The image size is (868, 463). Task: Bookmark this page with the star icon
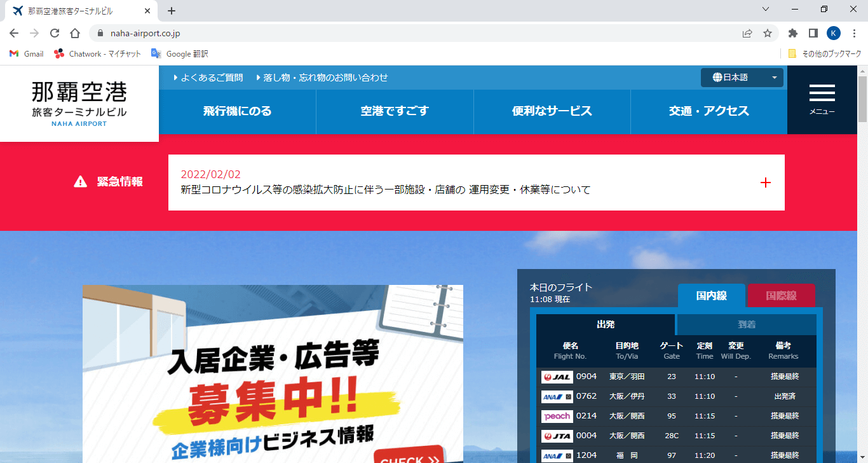768,33
